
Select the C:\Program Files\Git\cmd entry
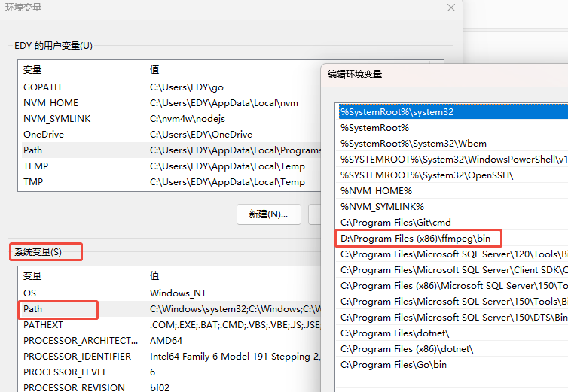[x=395, y=223]
